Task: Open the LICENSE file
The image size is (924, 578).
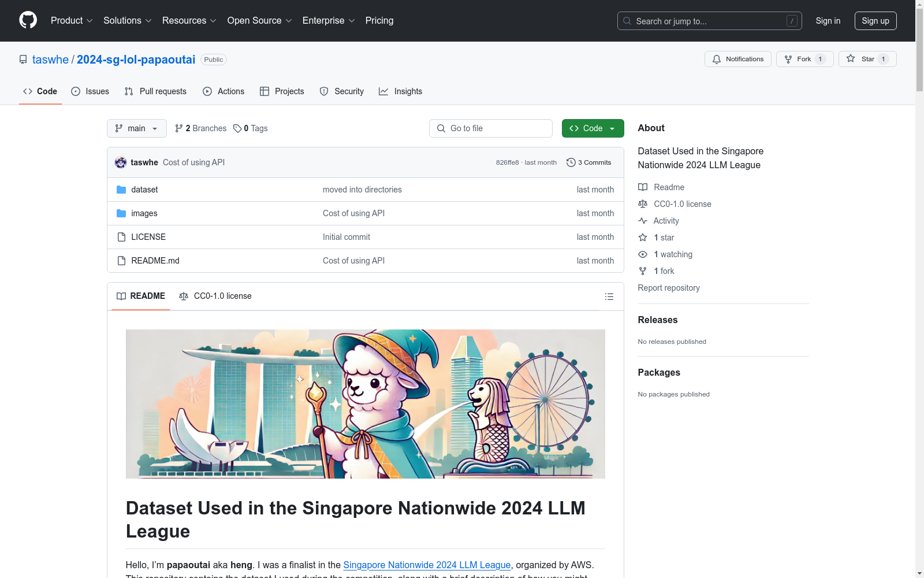Action: (148, 237)
